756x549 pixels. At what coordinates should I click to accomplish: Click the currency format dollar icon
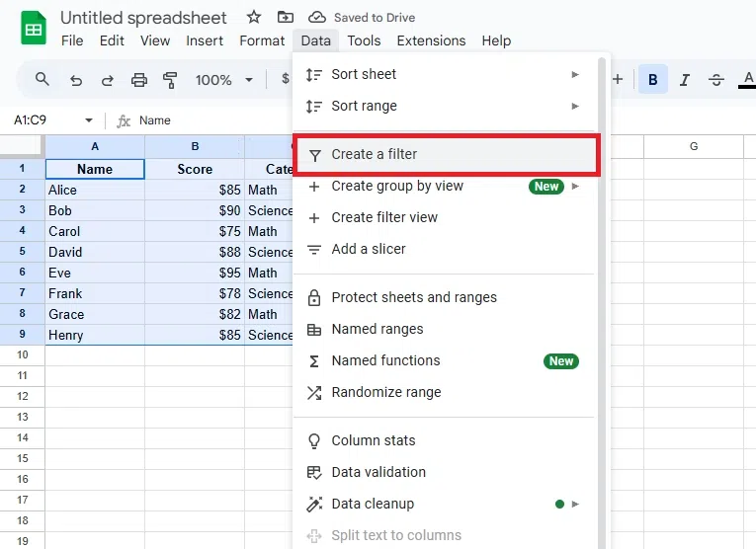[x=285, y=78]
